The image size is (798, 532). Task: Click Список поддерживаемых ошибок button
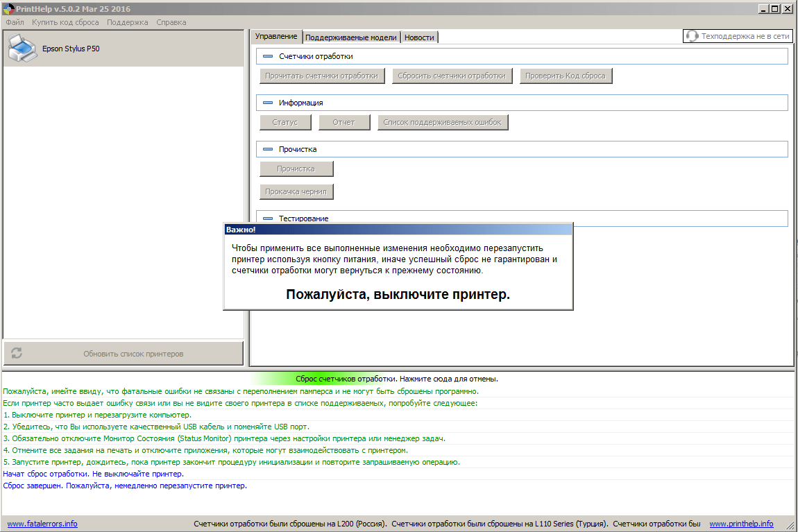(442, 122)
